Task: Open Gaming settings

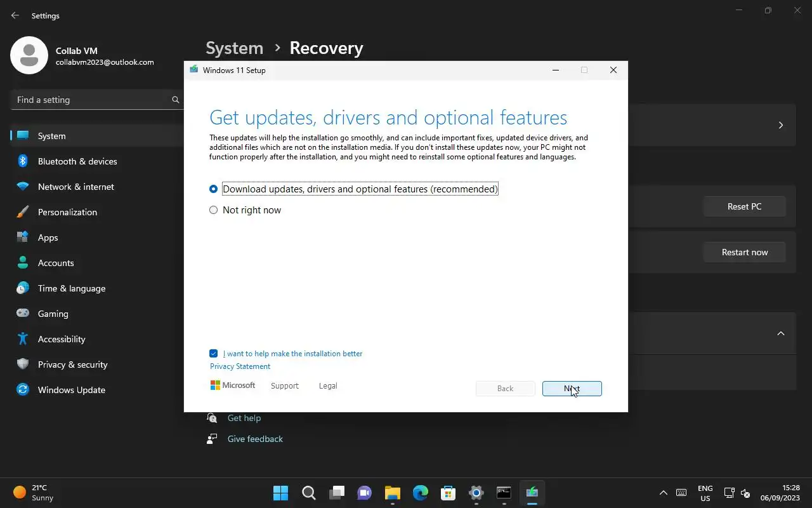Action: (97, 314)
